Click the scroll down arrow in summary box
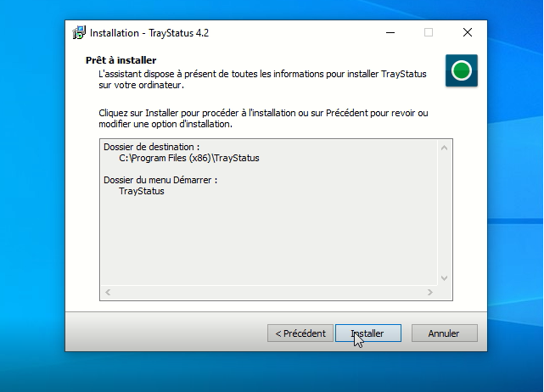 coord(444,278)
